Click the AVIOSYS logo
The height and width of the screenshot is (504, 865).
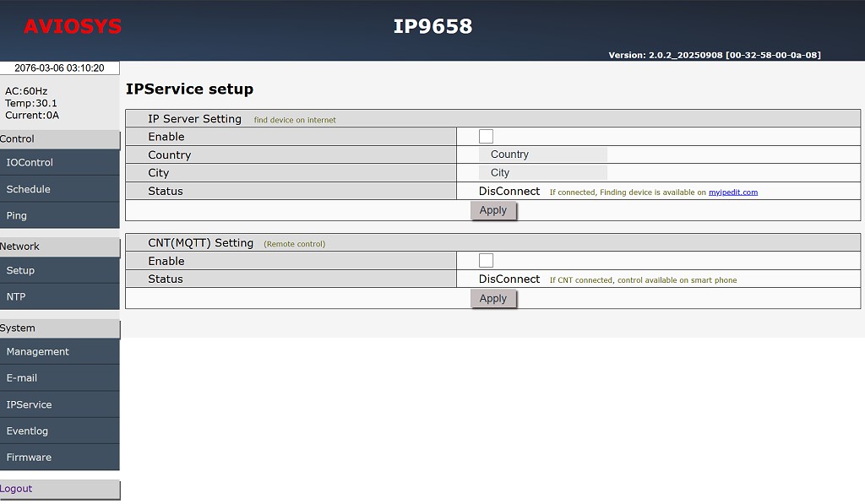pyautogui.click(x=73, y=27)
